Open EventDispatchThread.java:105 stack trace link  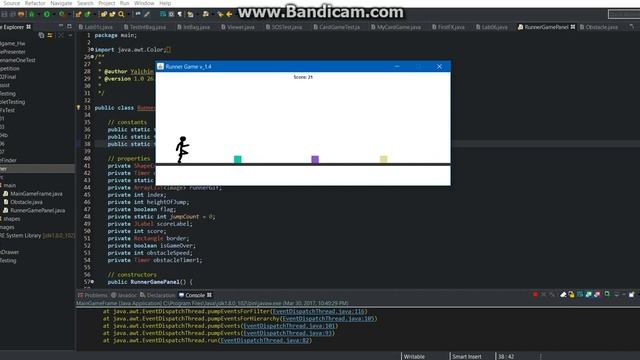click(x=329, y=319)
